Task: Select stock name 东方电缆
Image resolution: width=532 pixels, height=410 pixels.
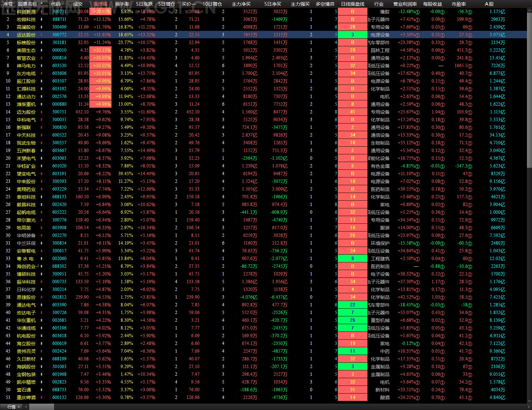Action: pyautogui.click(x=26, y=73)
